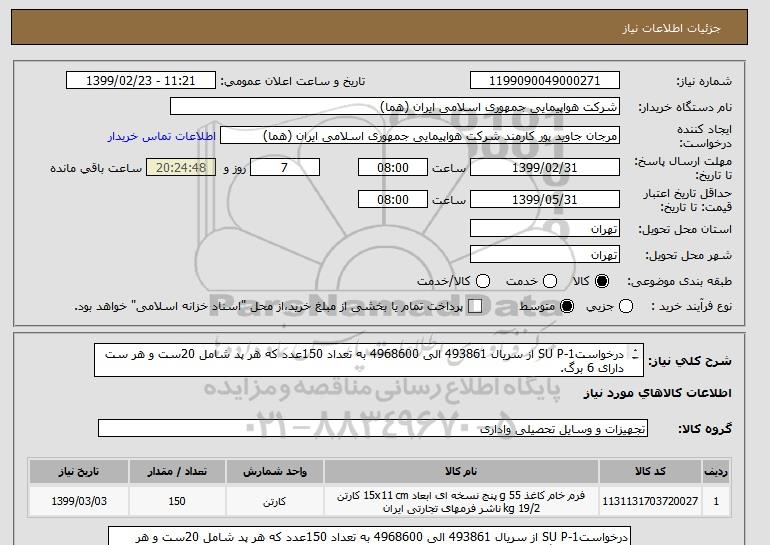770x545 pixels.
Task: Click the تعداد / مقدار column header
Action: tap(177, 471)
